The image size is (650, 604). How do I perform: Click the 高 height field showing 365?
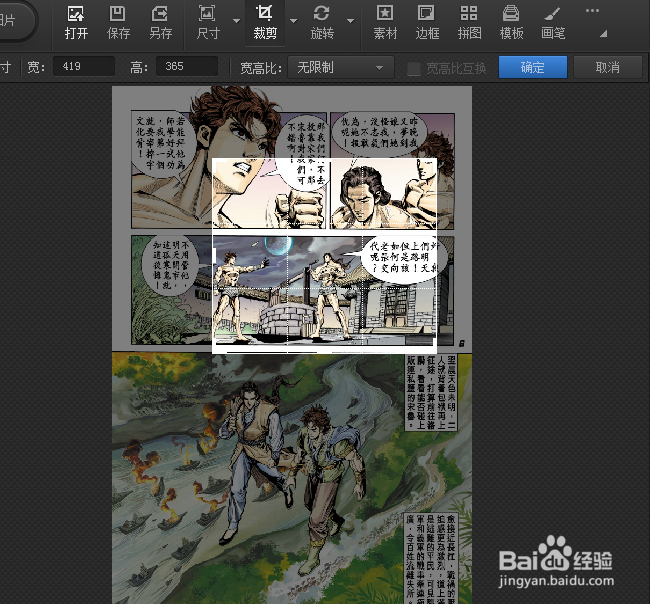click(x=187, y=66)
